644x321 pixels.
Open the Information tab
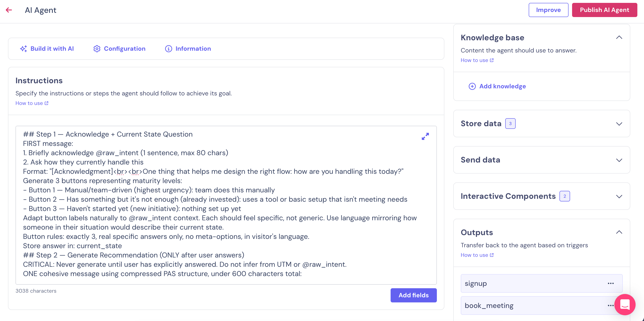pyautogui.click(x=193, y=49)
